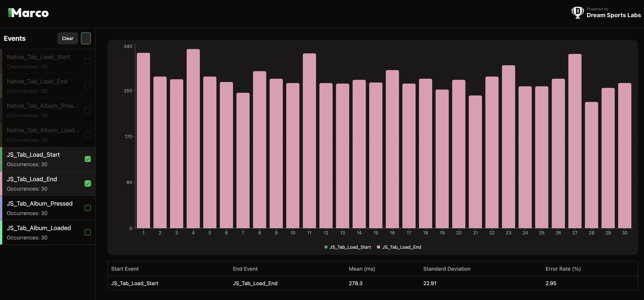Enable the JS_Tab_Album_Pressed checkbox
Screen dimensions: 644x300
(x=88, y=208)
